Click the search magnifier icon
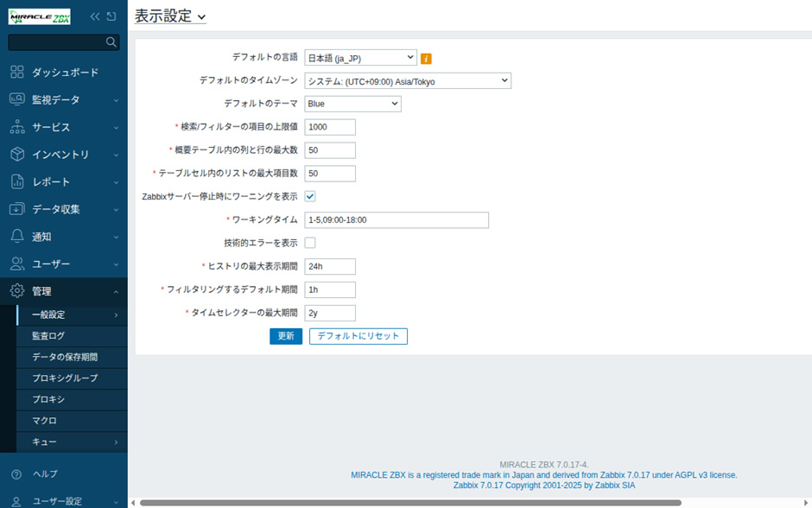Image resolution: width=812 pixels, height=508 pixels. coord(111,41)
